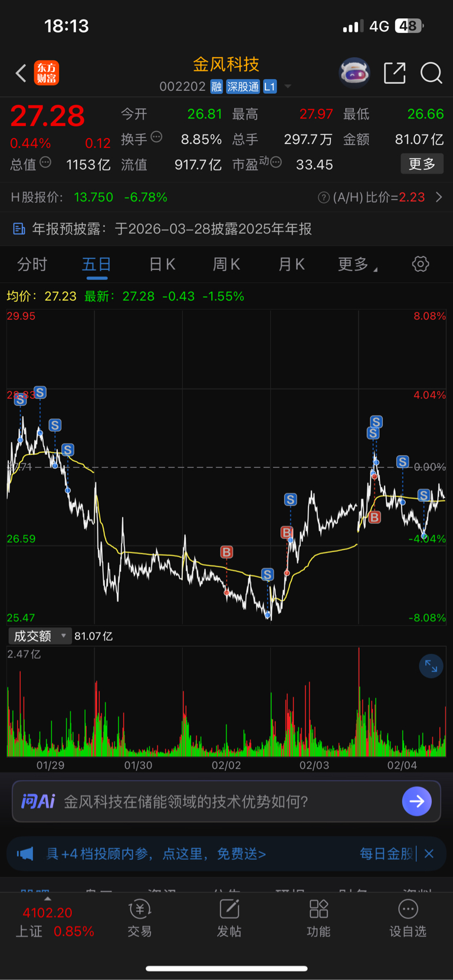Tap the 流值 917.7亿 value

coord(198,165)
